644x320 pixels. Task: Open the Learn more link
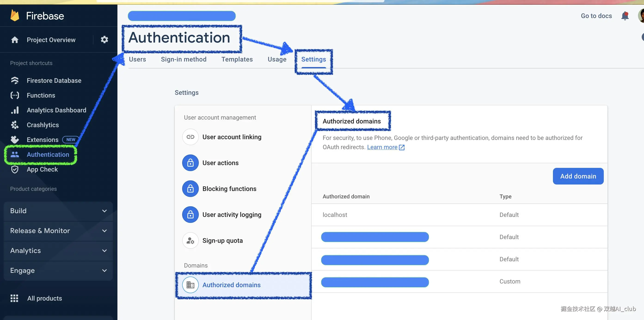pyautogui.click(x=382, y=147)
